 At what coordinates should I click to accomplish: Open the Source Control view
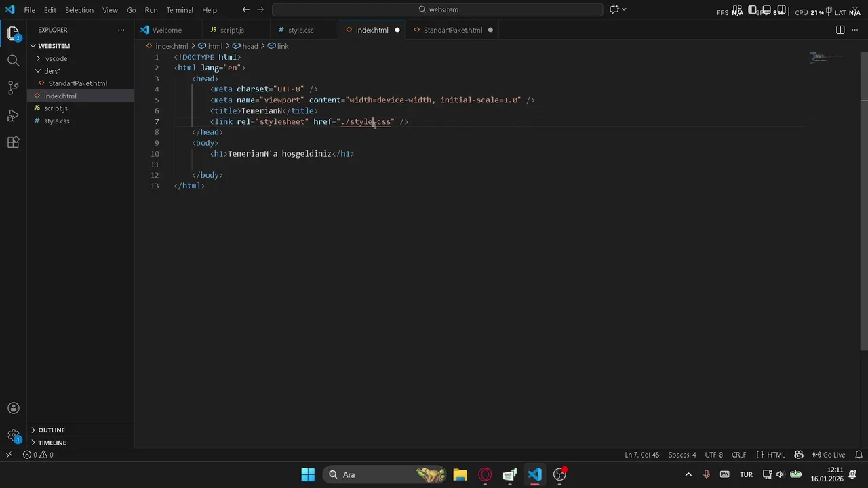coord(13,87)
